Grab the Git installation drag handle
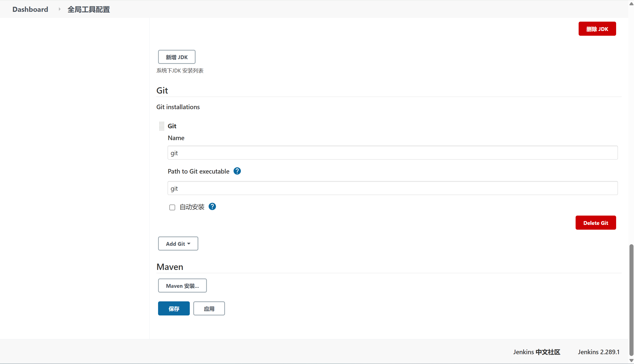Image resolution: width=634 pixels, height=364 pixels. pos(162,126)
